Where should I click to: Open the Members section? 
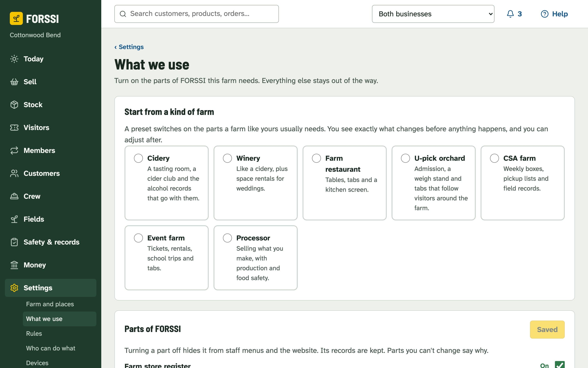click(x=51, y=150)
